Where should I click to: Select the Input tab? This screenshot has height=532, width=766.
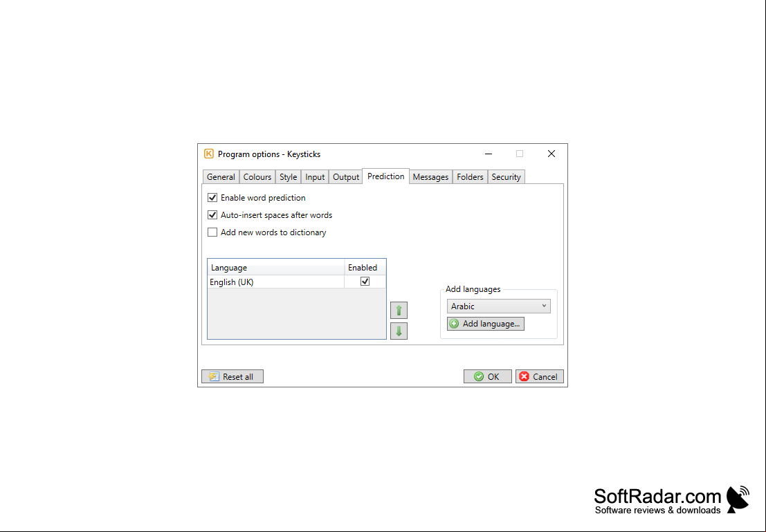[x=315, y=177]
